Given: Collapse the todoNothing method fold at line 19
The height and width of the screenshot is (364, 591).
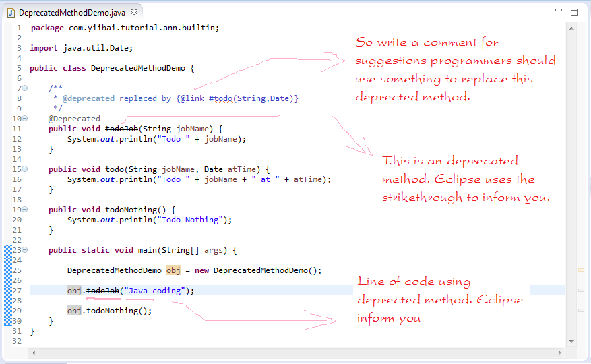Looking at the screenshot, I should point(24,210).
